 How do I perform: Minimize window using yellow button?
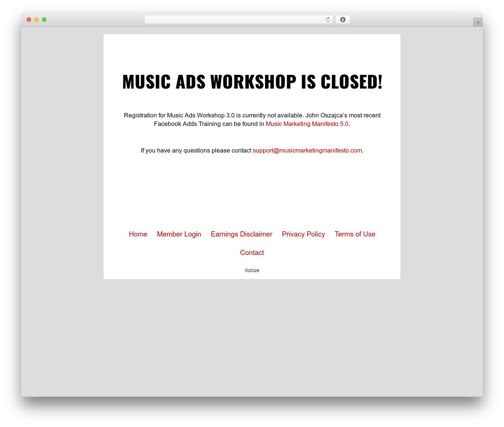(x=36, y=20)
